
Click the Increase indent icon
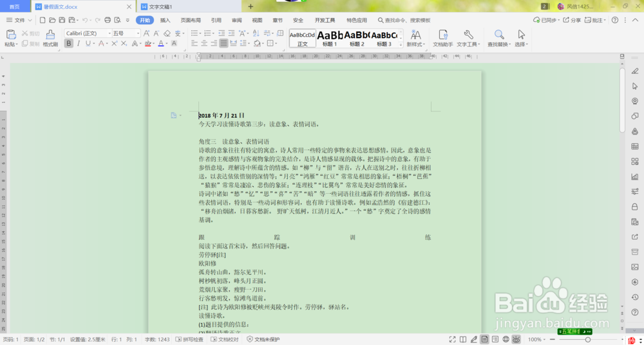point(231,33)
